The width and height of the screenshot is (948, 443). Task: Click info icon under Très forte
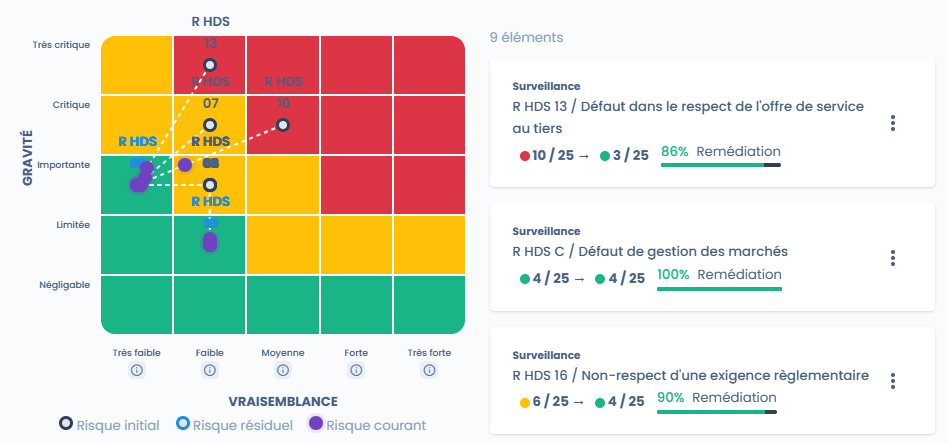(x=429, y=370)
